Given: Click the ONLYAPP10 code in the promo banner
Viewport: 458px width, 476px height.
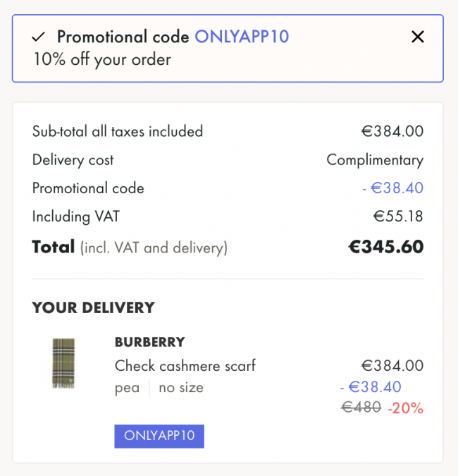Looking at the screenshot, I should coord(242,37).
